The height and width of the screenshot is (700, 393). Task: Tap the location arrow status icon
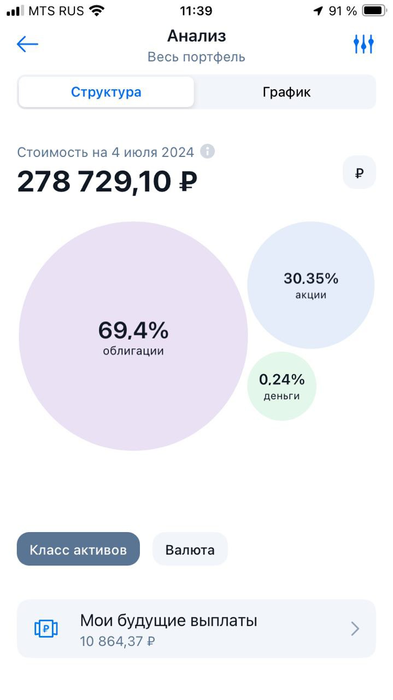(x=318, y=11)
